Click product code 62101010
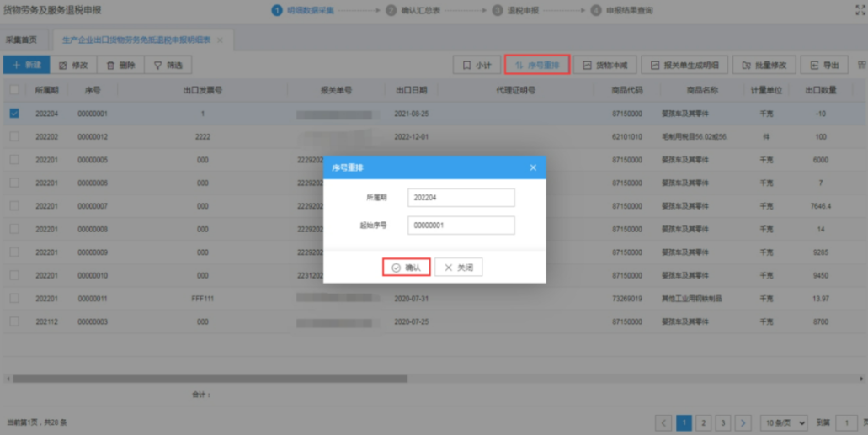 coord(627,136)
